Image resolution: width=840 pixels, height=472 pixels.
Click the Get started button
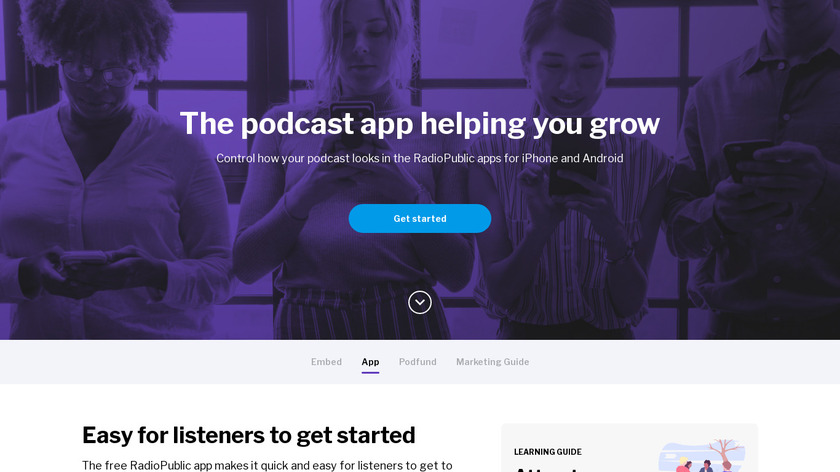(419, 219)
